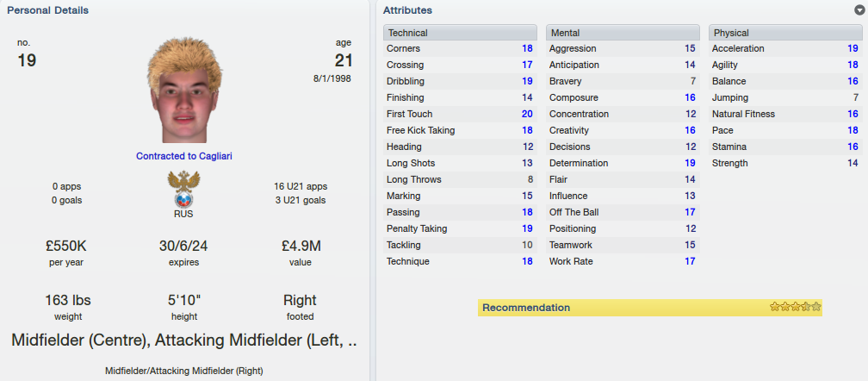Open the Attributes panel dropdown arrow
Screen dimensions: 868x381
[859, 10]
